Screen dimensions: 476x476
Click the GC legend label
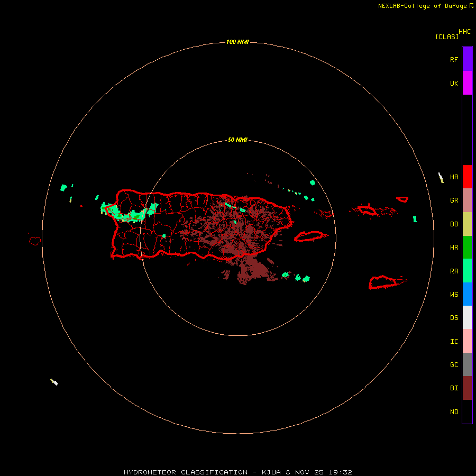click(x=454, y=364)
